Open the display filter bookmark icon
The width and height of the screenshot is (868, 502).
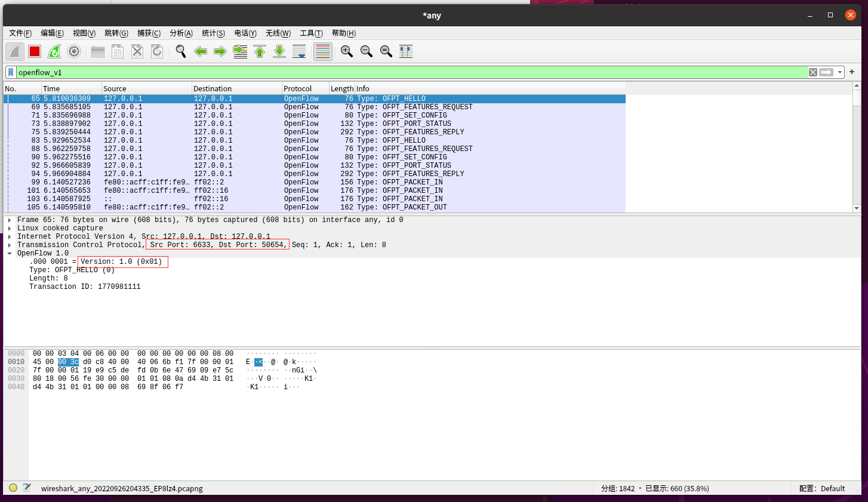[11, 72]
